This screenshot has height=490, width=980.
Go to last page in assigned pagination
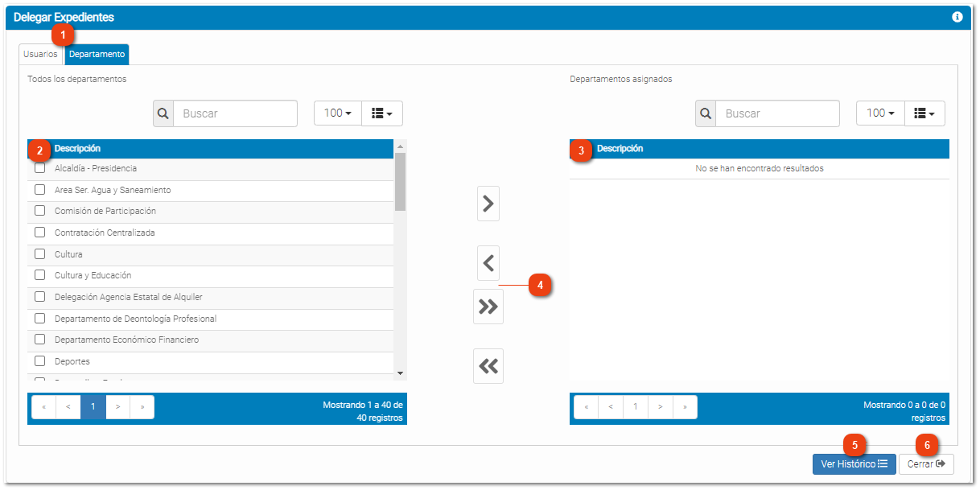685,407
